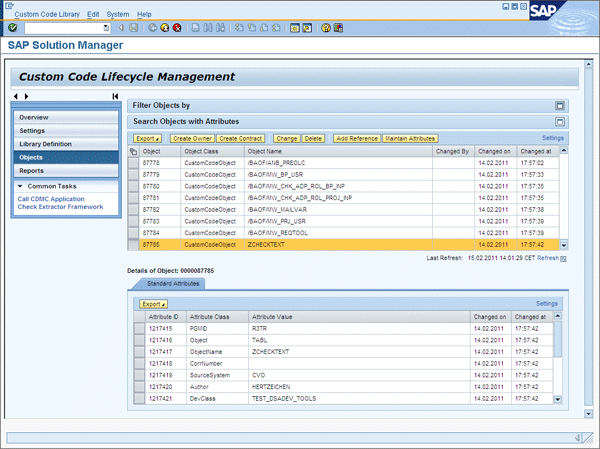This screenshot has width=600, height=449.
Task: Select row checkbox for object 87785
Action: click(x=133, y=245)
